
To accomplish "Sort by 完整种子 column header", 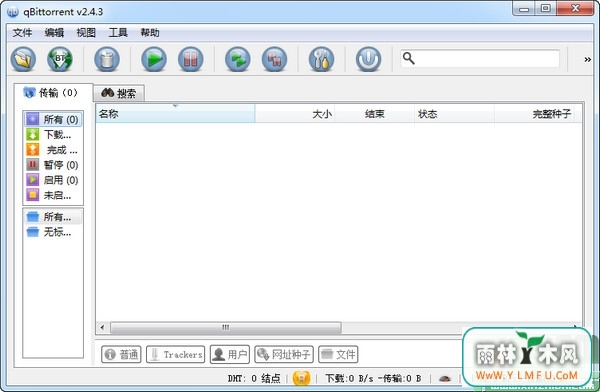I will coord(534,114).
